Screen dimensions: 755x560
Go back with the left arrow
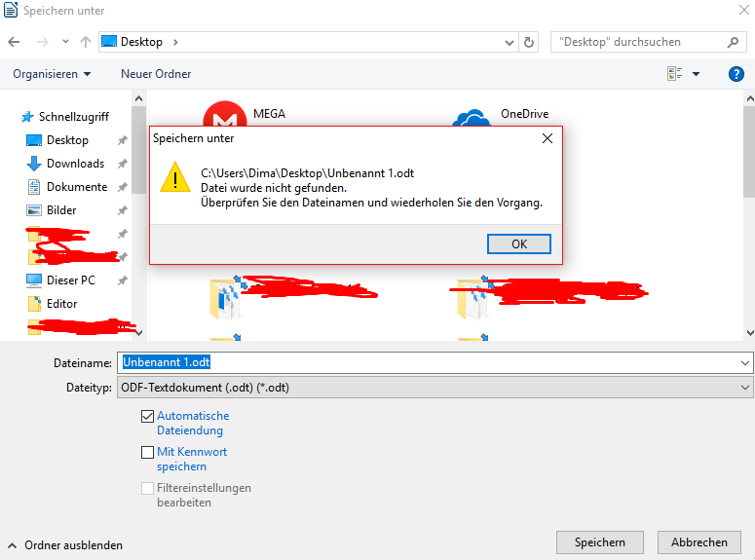coord(14,42)
